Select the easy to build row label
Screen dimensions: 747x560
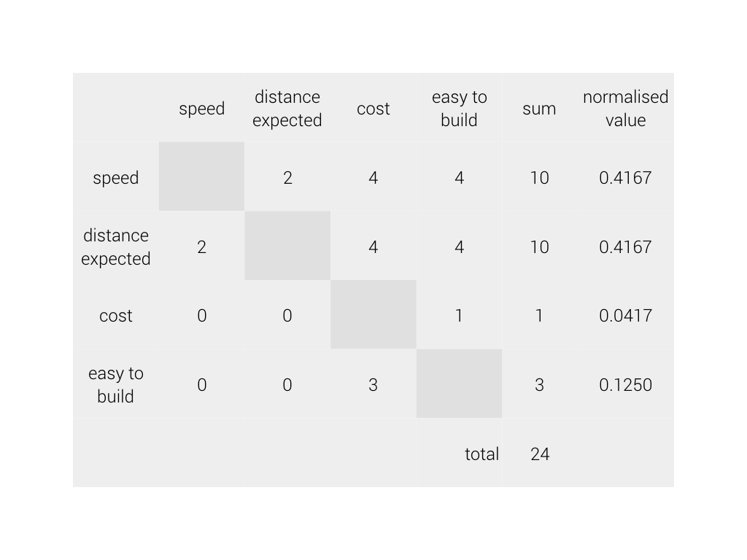pyautogui.click(x=116, y=384)
